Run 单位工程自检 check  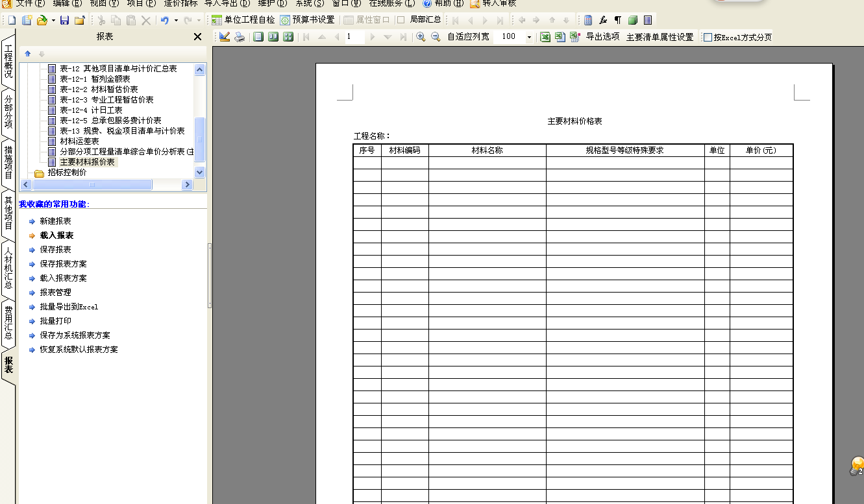[243, 20]
